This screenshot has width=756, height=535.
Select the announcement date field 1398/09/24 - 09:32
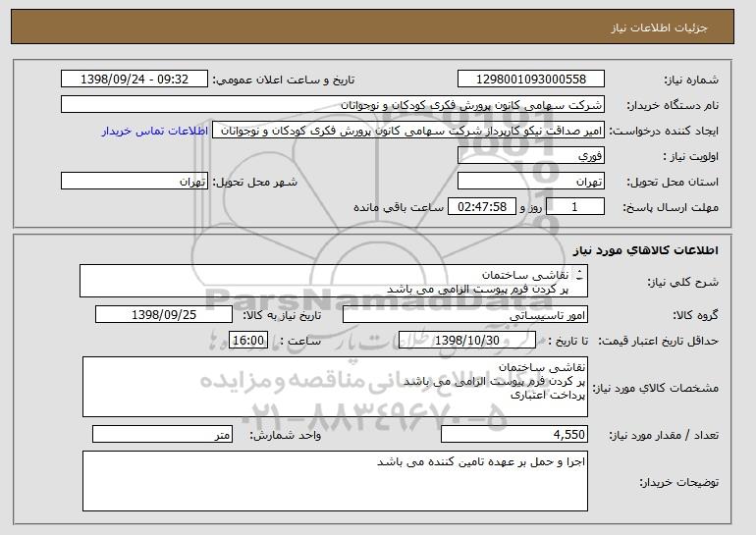tap(135, 80)
